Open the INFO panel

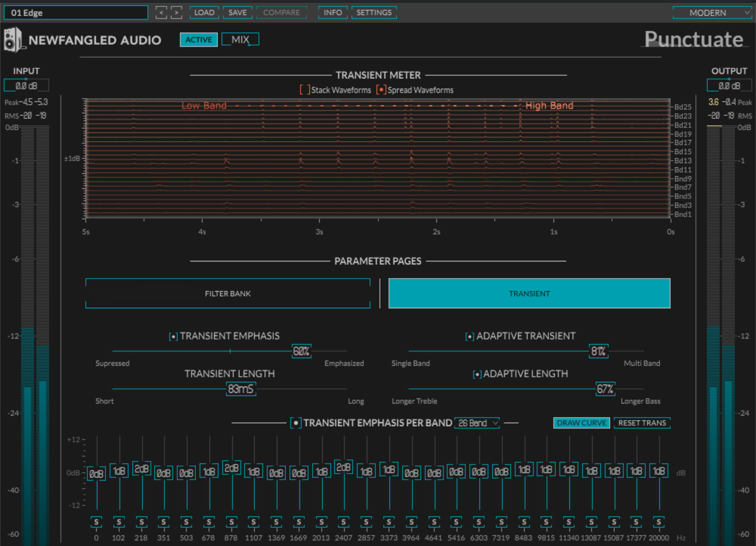click(x=333, y=13)
